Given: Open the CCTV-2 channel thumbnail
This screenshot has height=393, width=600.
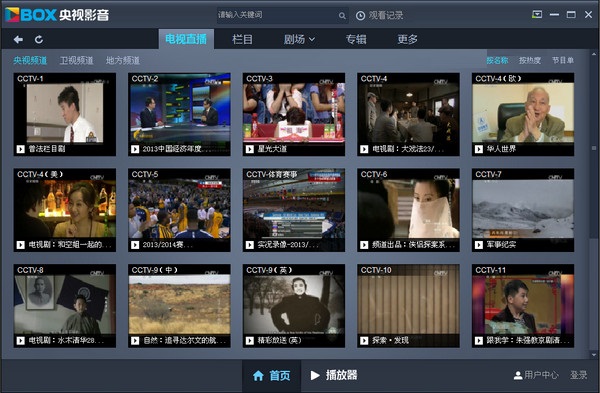Looking at the screenshot, I should coord(179,113).
